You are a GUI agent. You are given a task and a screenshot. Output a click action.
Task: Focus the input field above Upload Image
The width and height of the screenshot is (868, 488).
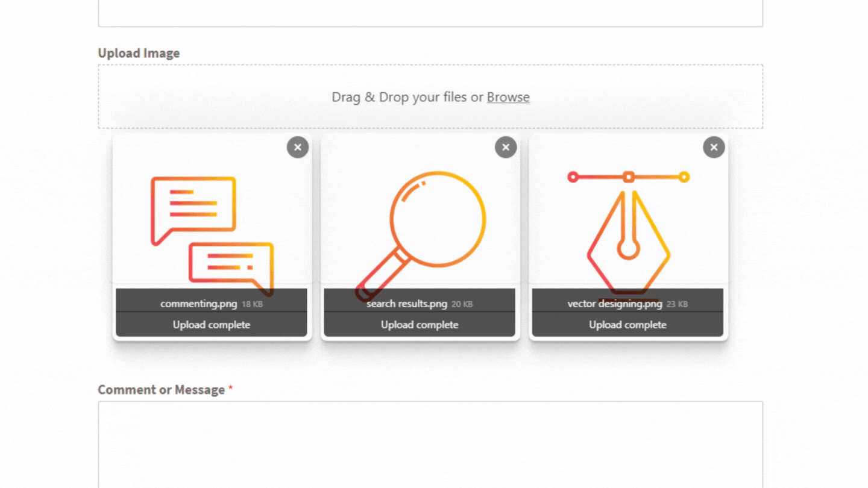[430, 13]
